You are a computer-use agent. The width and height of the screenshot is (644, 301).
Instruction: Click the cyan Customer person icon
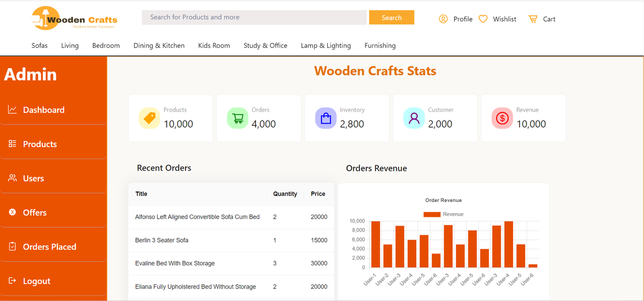pyautogui.click(x=414, y=118)
